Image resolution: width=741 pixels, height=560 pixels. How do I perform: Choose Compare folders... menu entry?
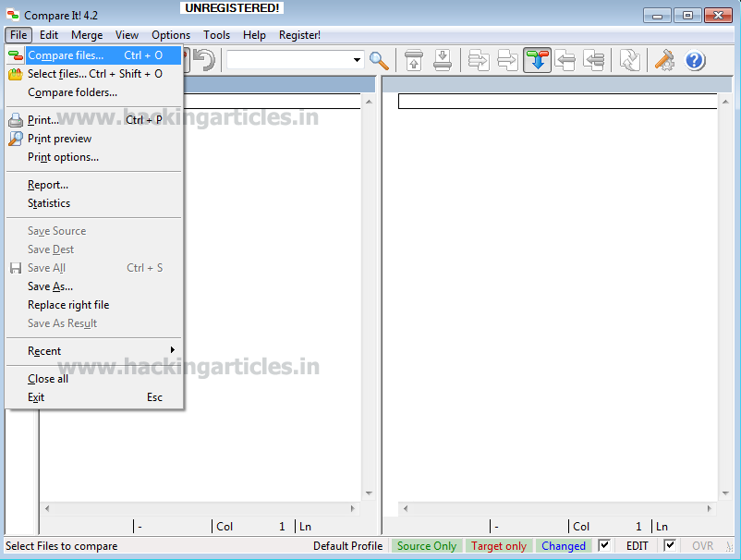pyautogui.click(x=94, y=92)
